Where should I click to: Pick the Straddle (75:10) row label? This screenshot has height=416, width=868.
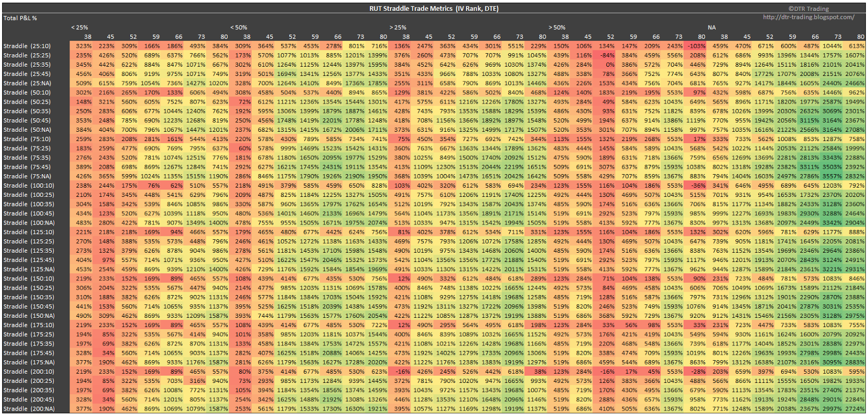(x=27, y=139)
